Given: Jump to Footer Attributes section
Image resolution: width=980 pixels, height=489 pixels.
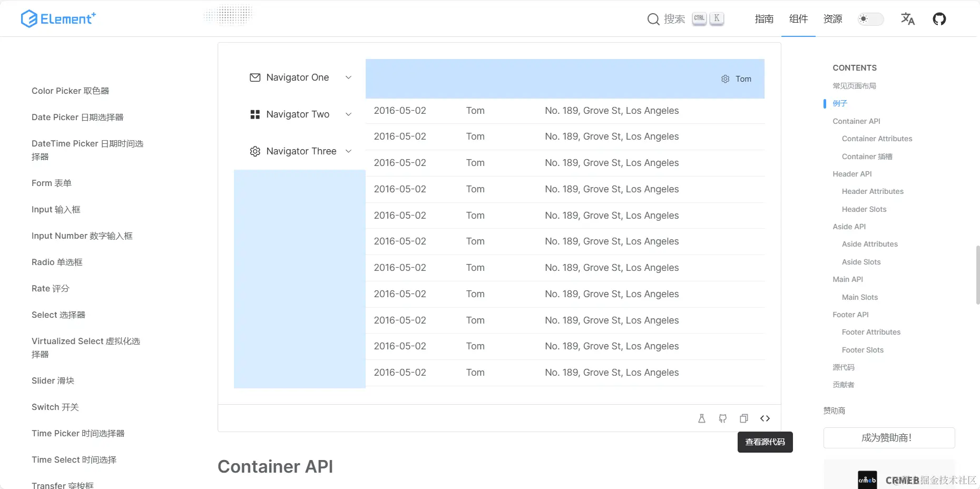Looking at the screenshot, I should point(871,332).
